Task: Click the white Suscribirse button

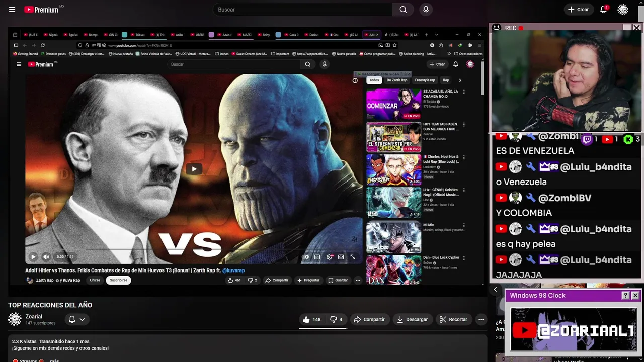Action: point(119,280)
